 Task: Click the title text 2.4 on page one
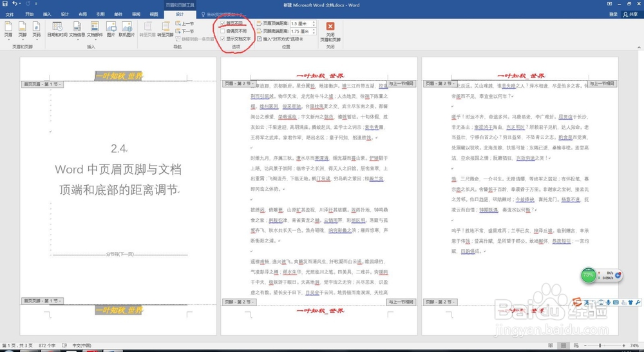[x=118, y=148]
